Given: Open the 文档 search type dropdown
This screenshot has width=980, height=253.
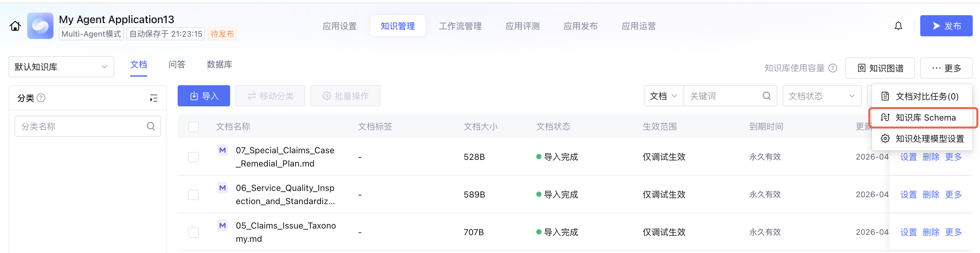Looking at the screenshot, I should (x=663, y=96).
